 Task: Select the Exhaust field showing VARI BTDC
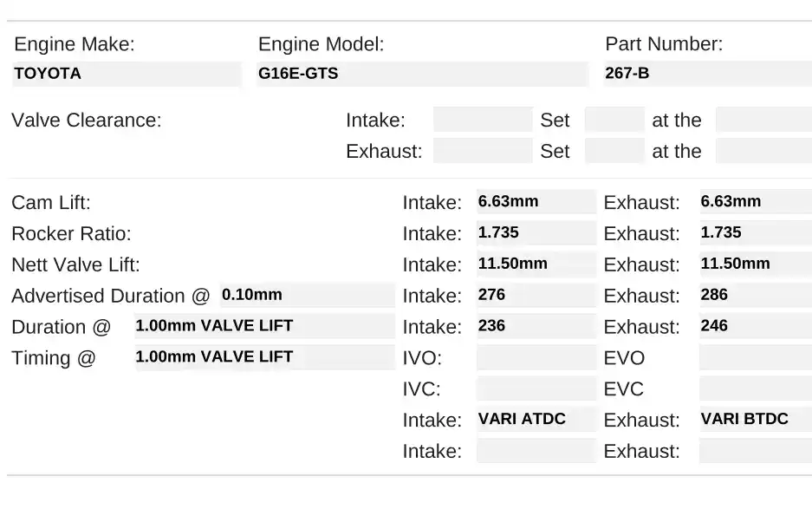(x=754, y=419)
